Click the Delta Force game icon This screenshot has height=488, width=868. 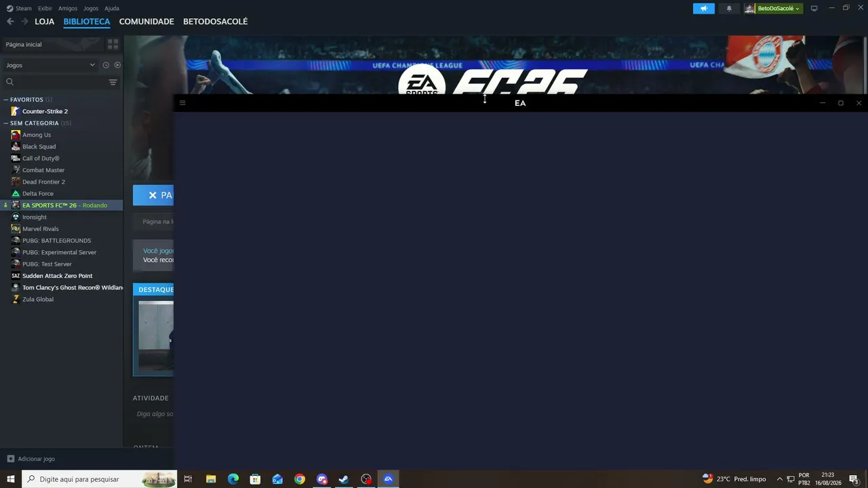tap(16, 193)
